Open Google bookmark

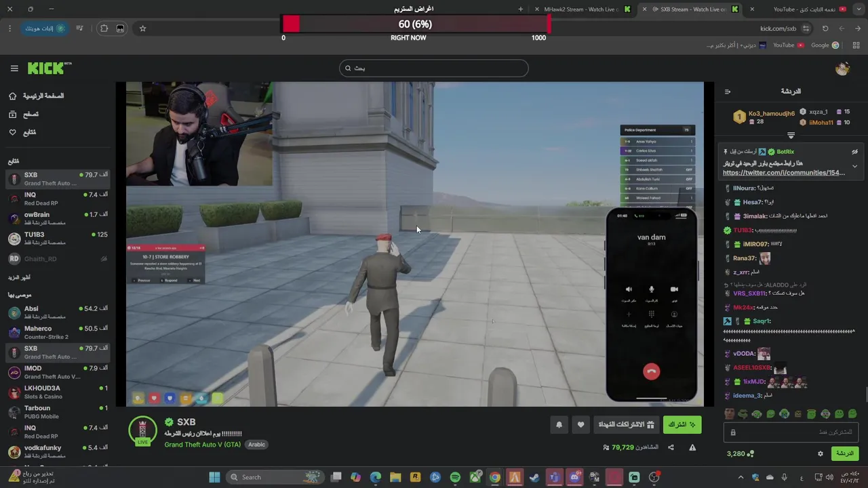click(x=825, y=45)
